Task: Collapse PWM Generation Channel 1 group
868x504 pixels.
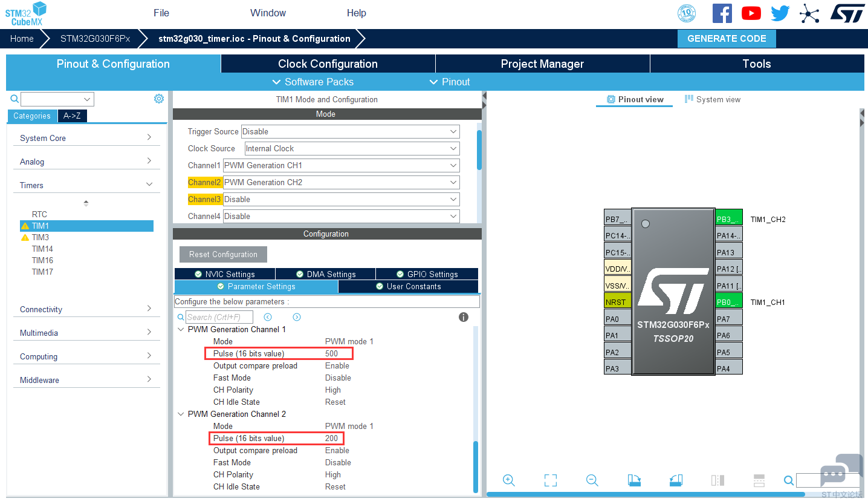Action: click(181, 329)
